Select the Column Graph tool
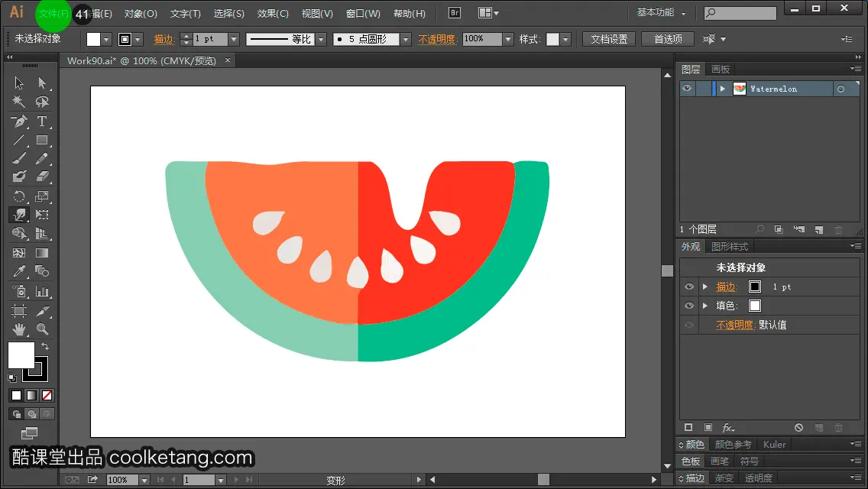 coord(42,291)
